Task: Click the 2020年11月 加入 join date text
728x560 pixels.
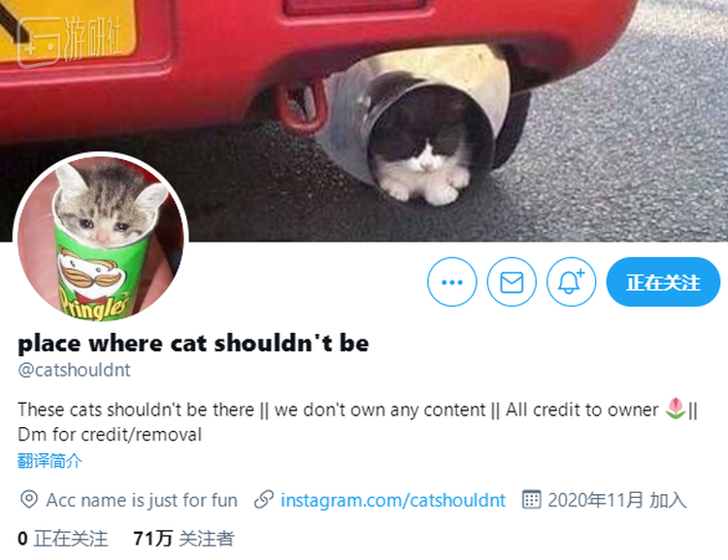Action: 617,500
